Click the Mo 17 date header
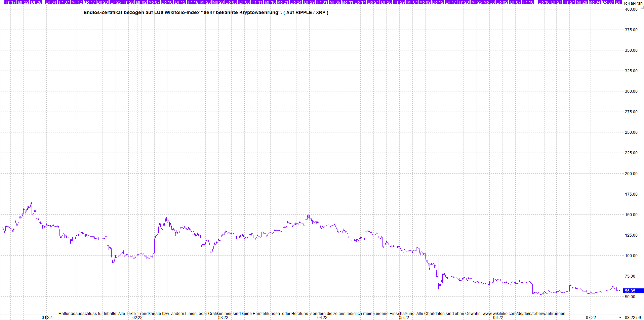The width and height of the screenshot is (644, 320). pos(89,2)
